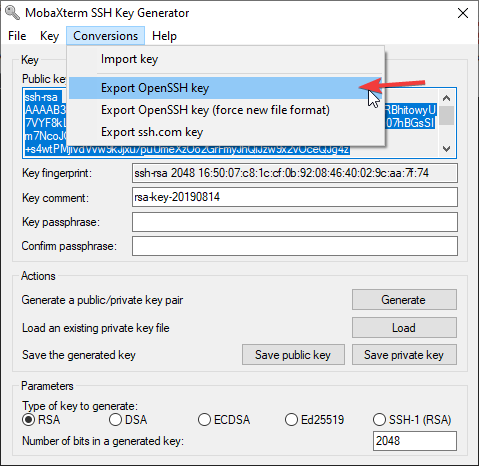Screen dimensions: 479x466
Task: Click 'Load an existing private key file' text
Action: pos(96,328)
